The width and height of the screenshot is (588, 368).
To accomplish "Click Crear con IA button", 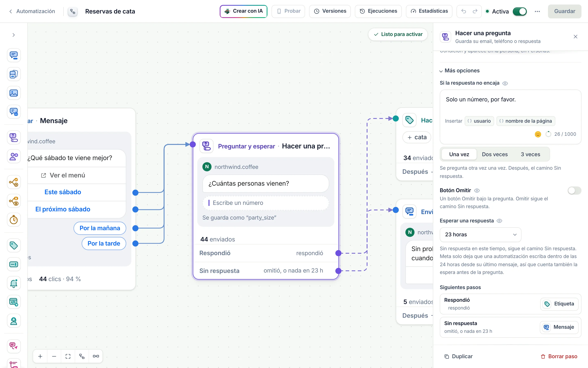I will (x=243, y=11).
